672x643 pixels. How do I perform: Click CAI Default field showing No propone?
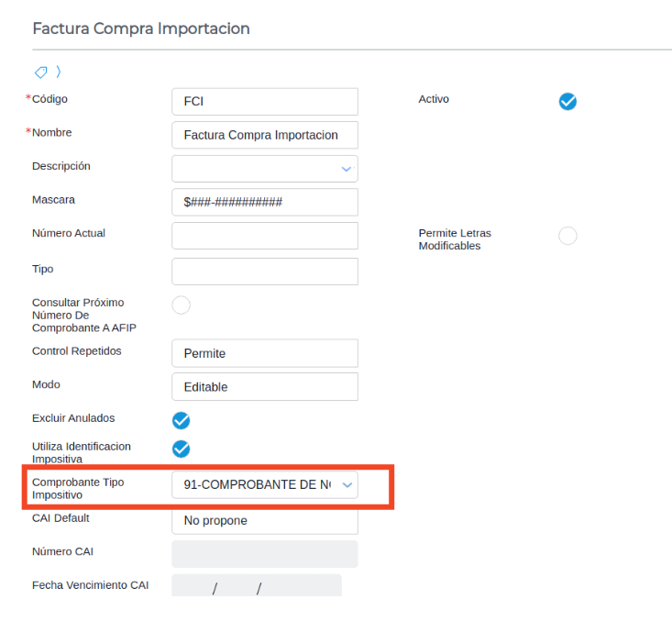[x=264, y=520]
